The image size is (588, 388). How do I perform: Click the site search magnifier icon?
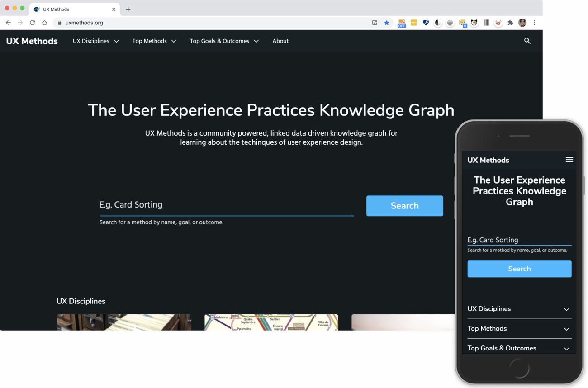pyautogui.click(x=527, y=41)
